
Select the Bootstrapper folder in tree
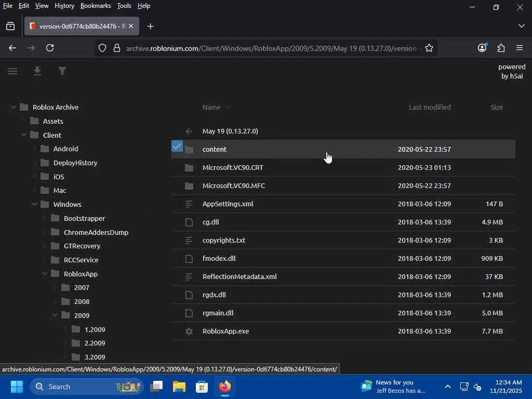pos(84,218)
